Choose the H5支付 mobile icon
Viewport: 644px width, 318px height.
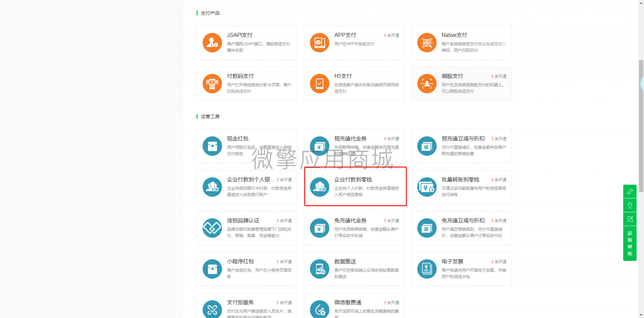(319, 83)
